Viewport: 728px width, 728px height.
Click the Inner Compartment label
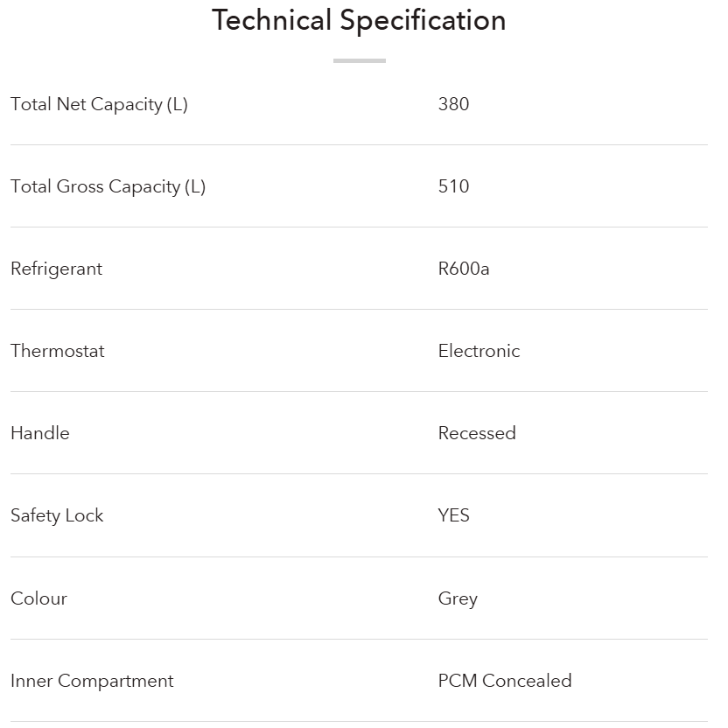pyautogui.click(x=92, y=681)
